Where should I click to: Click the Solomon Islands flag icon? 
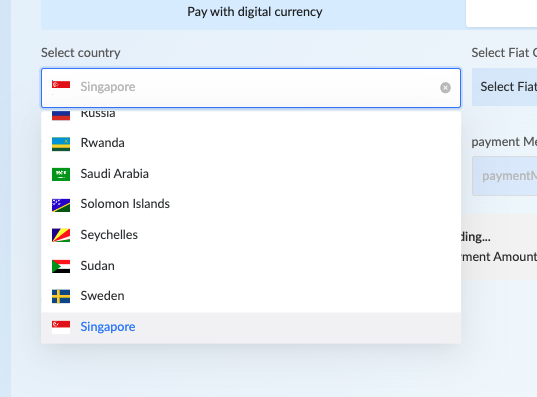(x=61, y=205)
